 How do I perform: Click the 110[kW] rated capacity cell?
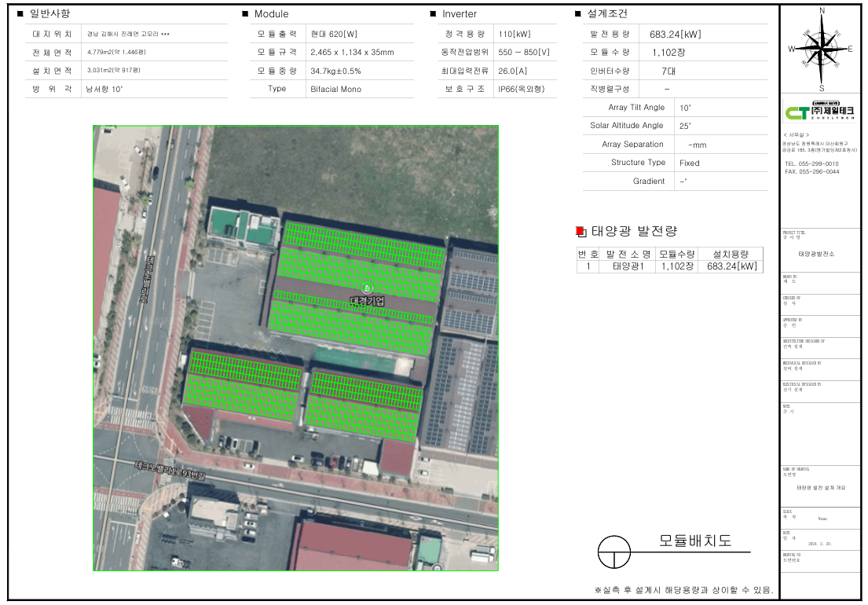[x=514, y=35]
